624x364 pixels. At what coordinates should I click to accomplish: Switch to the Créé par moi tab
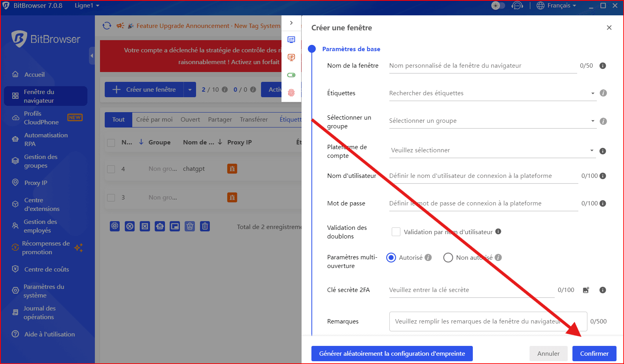154,120
